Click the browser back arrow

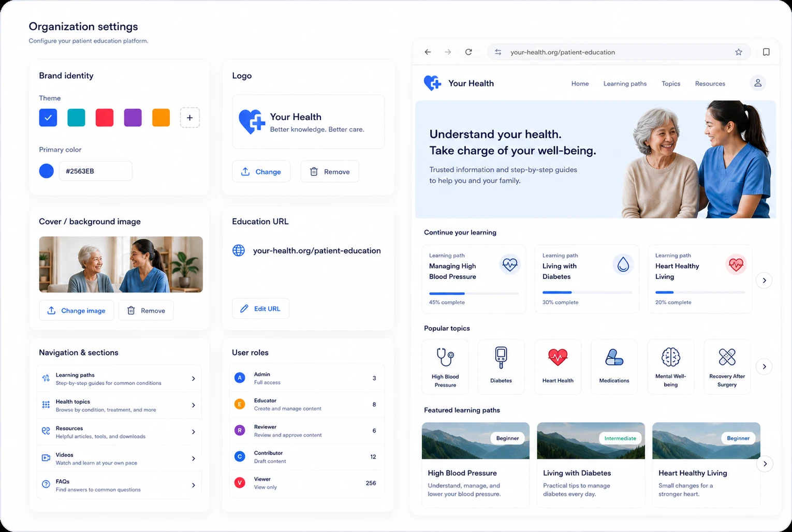click(428, 52)
